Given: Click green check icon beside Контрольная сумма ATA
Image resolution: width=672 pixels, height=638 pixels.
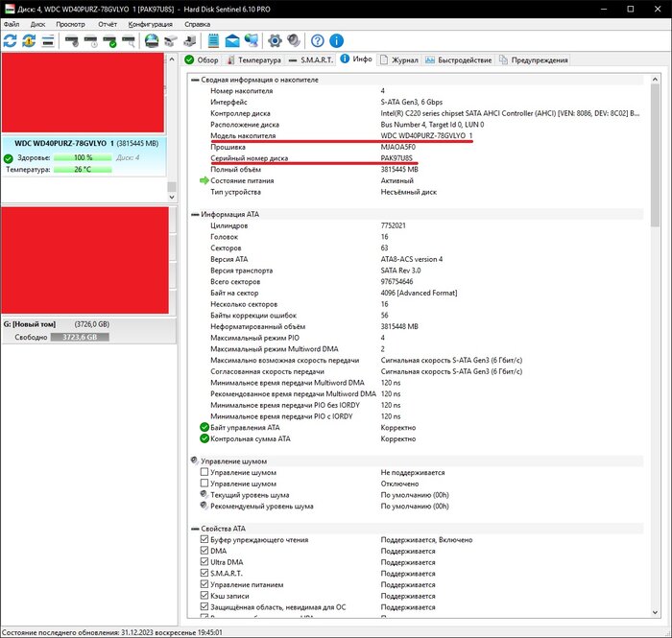Looking at the screenshot, I should click(x=204, y=438).
